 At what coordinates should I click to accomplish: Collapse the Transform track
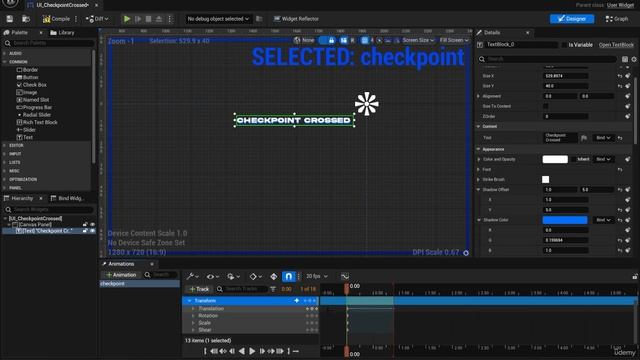(x=189, y=301)
